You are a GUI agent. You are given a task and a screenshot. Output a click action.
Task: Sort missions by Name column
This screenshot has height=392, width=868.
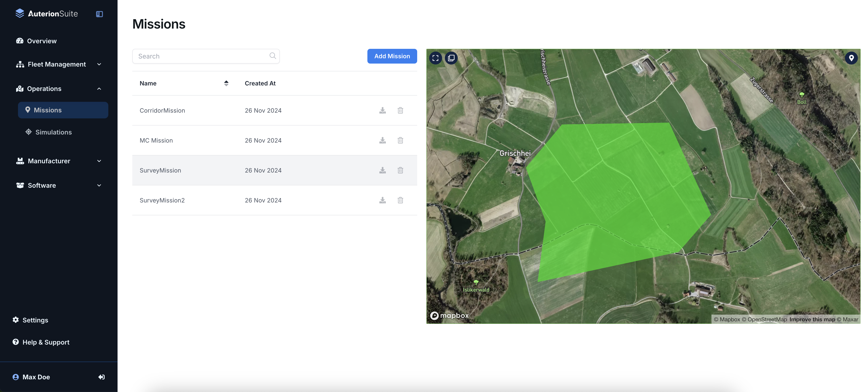(226, 83)
